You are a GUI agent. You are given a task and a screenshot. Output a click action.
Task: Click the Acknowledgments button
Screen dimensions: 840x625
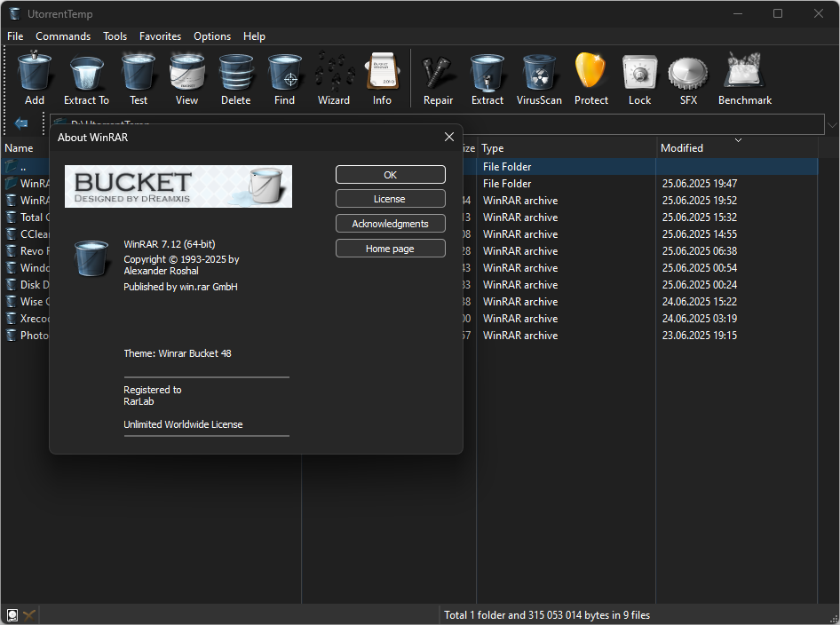click(x=391, y=224)
